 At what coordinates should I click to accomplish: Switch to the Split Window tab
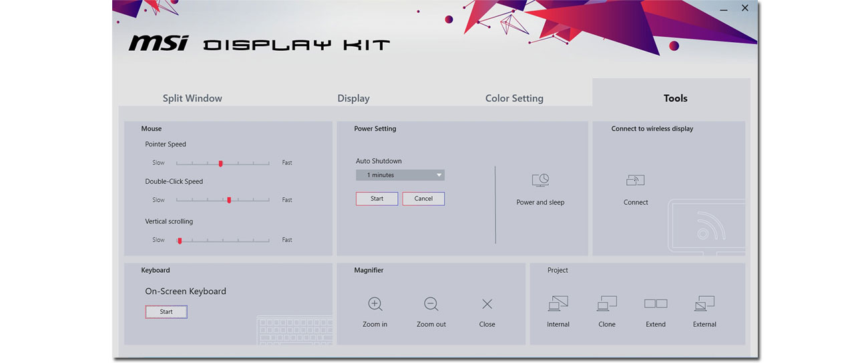point(192,98)
